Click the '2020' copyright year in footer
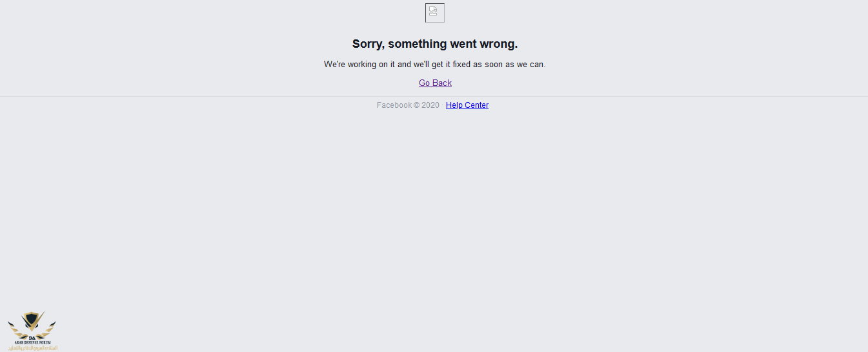This screenshot has height=352, width=868. (x=430, y=105)
